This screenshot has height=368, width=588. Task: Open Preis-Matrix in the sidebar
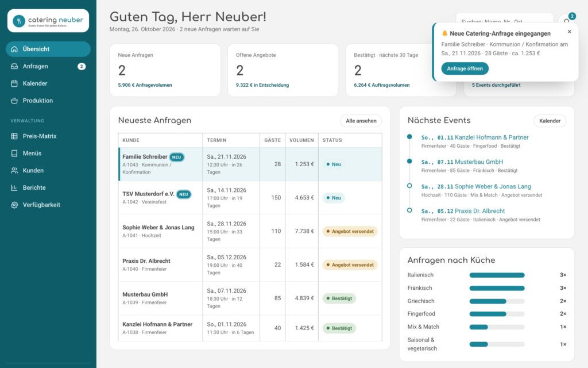coord(48,136)
